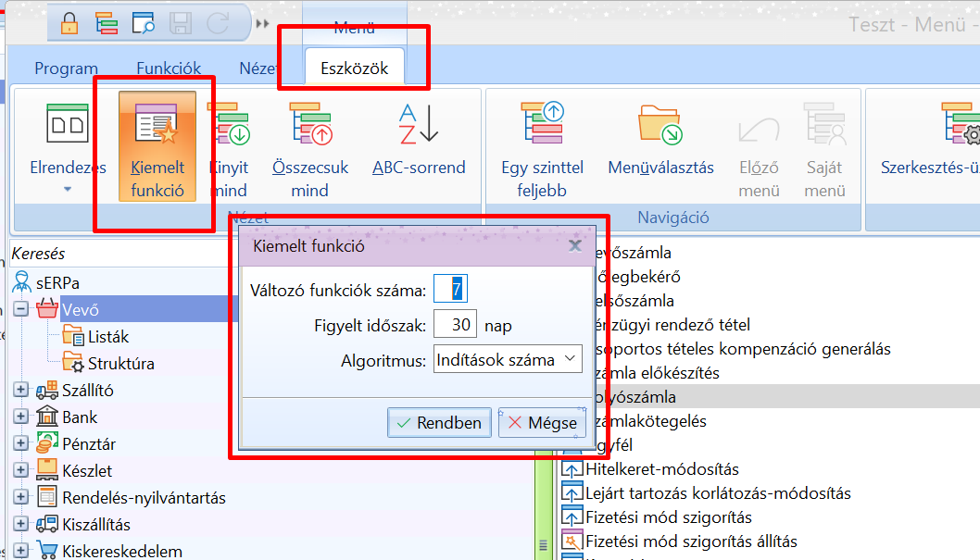Edit the Változó funkciók száma field

pyautogui.click(x=450, y=289)
